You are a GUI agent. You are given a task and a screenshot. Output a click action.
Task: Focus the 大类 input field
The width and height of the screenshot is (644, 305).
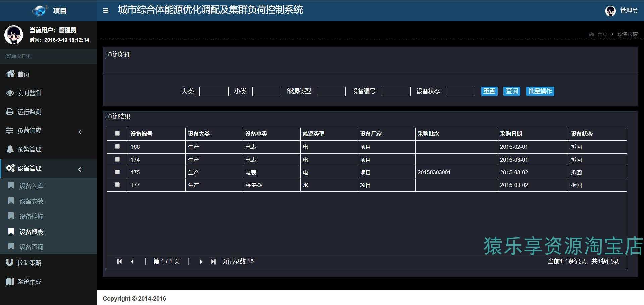214,91
